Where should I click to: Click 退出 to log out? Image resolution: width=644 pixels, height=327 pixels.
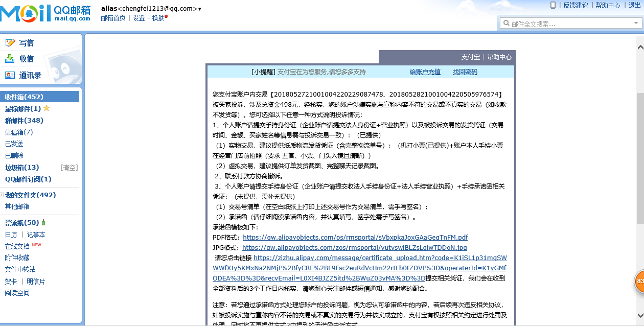pos(634,5)
